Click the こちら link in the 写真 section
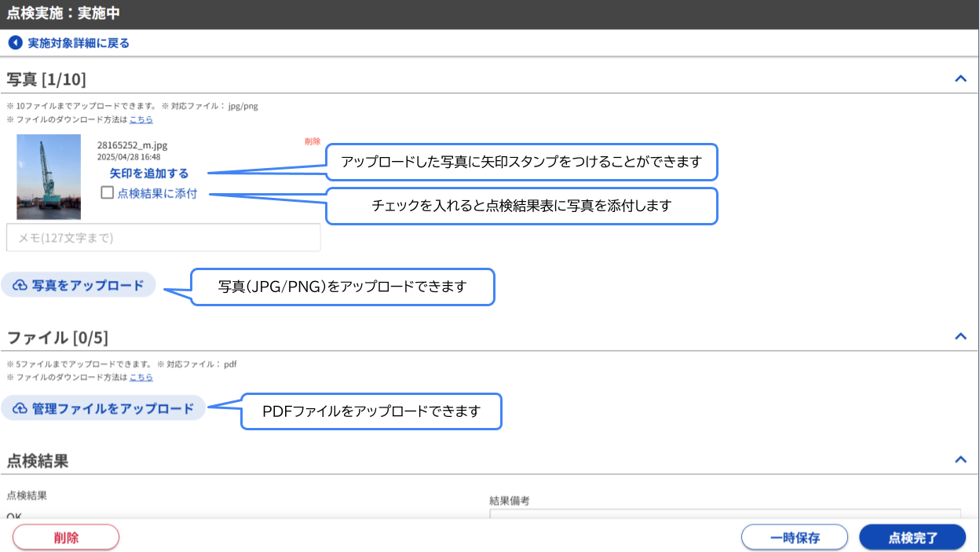The image size is (980, 552). point(140,119)
